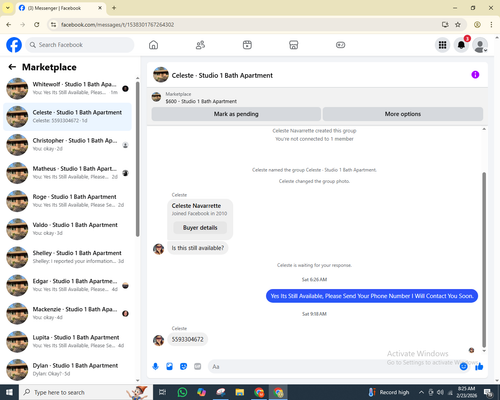
Task: Click the Celeste conversation header title
Action: (222, 75)
